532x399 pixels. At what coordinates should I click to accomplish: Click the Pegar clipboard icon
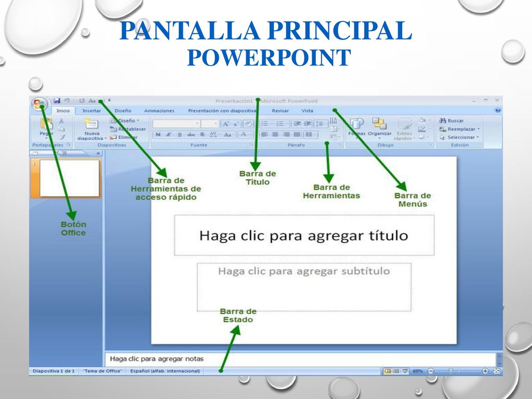[x=46, y=124]
